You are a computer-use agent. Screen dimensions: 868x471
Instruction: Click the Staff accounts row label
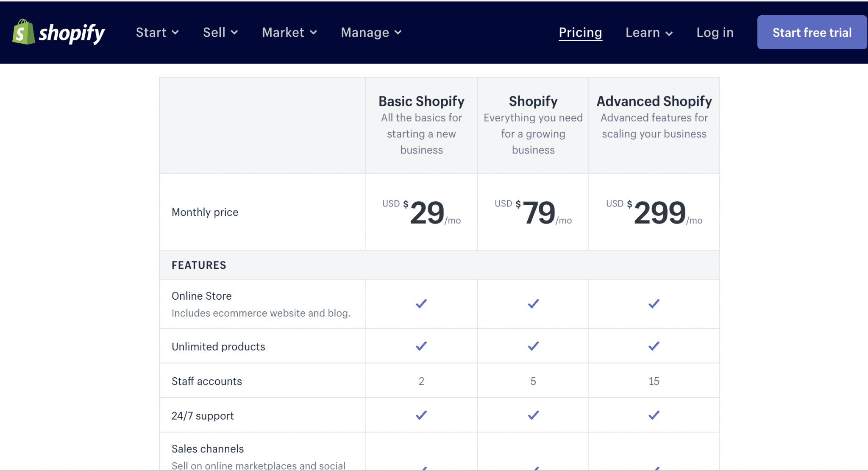click(206, 381)
